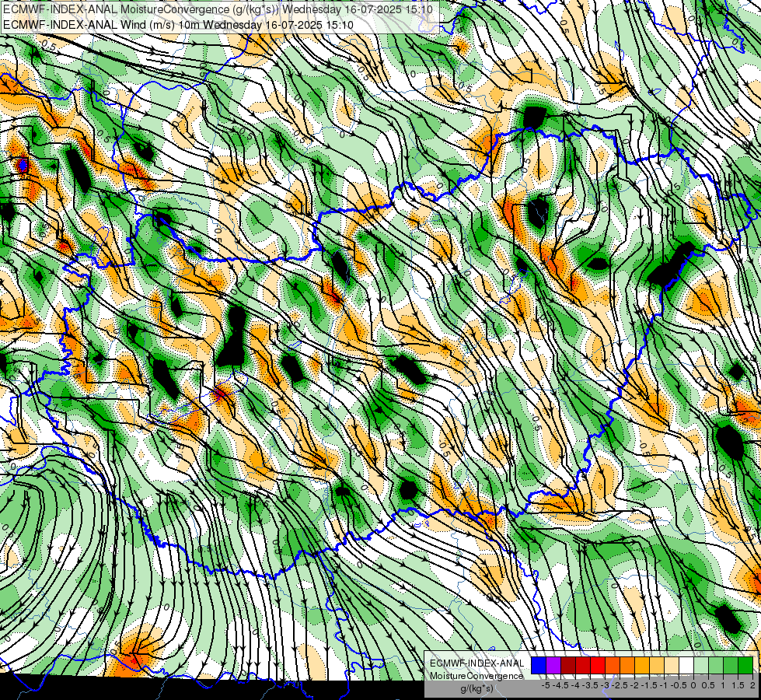Click the light orange swatch from -1.5 to -1

(x=657, y=666)
